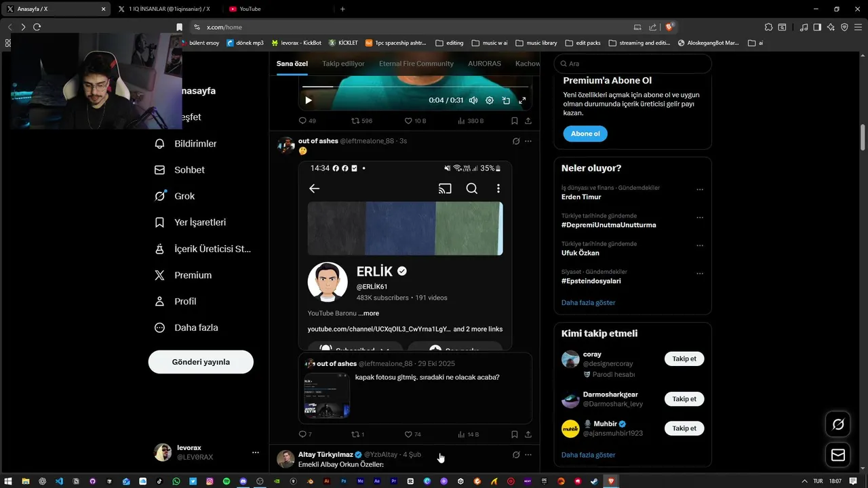
Task: Expand video to fullscreen
Action: [x=522, y=100]
